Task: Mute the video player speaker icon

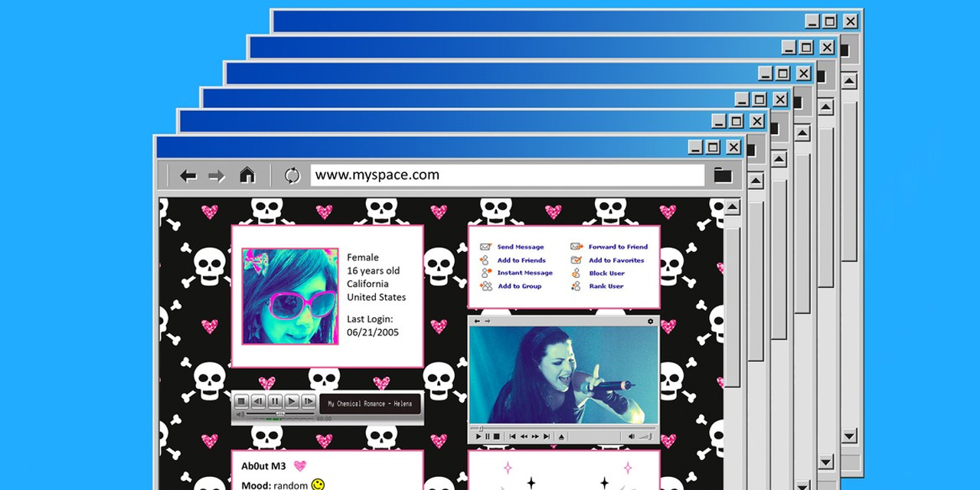Action: pyautogui.click(x=632, y=436)
